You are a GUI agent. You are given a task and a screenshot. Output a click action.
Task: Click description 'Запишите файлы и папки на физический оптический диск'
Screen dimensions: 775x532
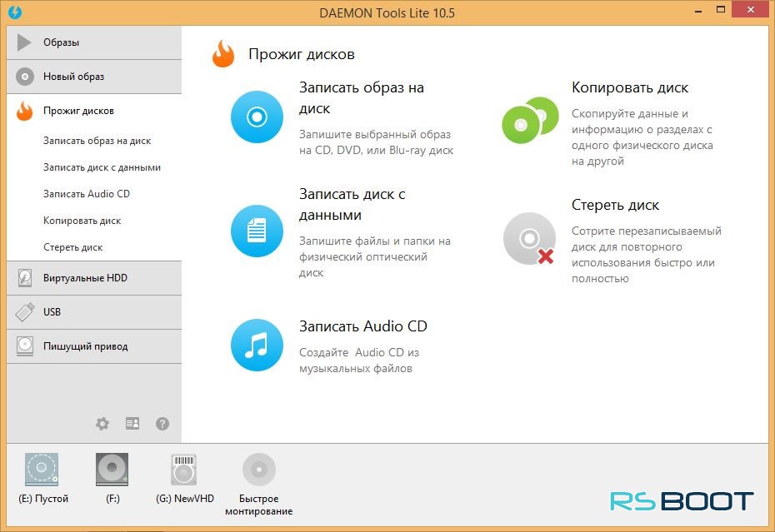(x=375, y=257)
